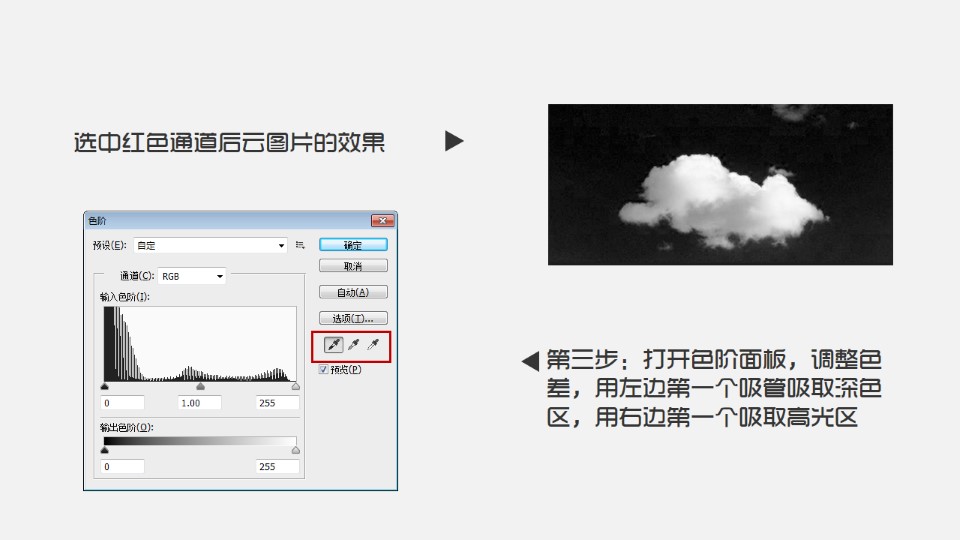Click the output levels white slider handle
960x540 pixels.
coord(295,450)
